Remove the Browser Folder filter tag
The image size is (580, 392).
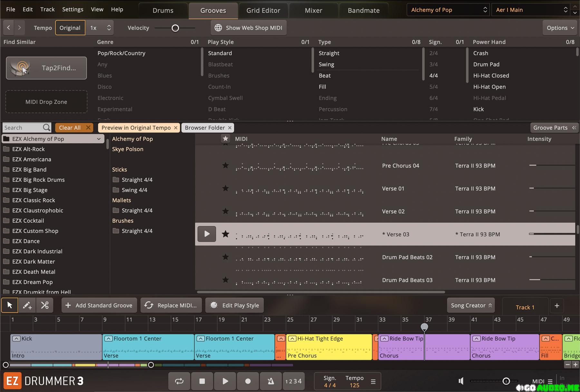[x=230, y=128]
